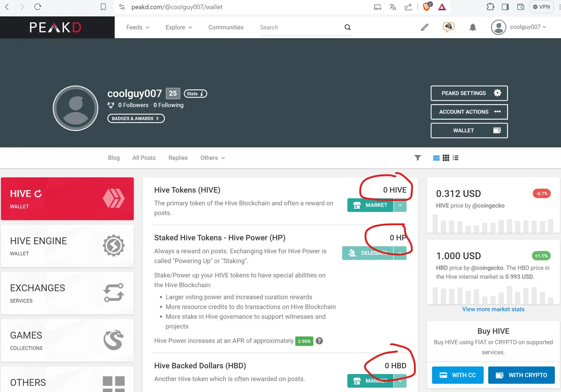Viewport: 561px width, 392px height.
Task: Open the filter funnel icon
Action: coord(418,158)
